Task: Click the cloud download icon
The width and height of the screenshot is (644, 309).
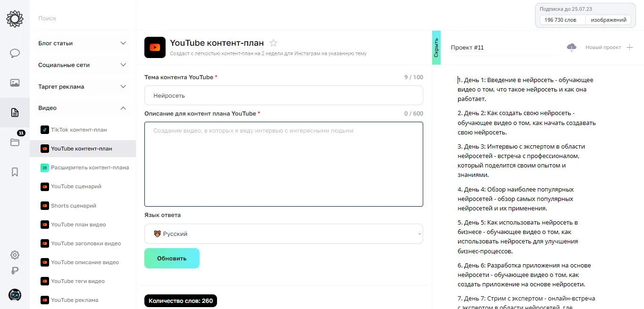Action: pyautogui.click(x=571, y=47)
